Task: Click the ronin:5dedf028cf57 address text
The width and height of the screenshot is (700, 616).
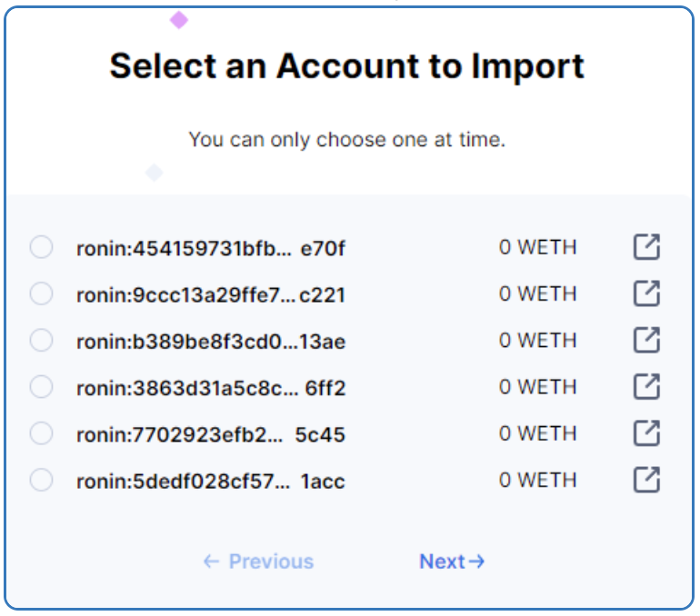Action: click(x=210, y=481)
